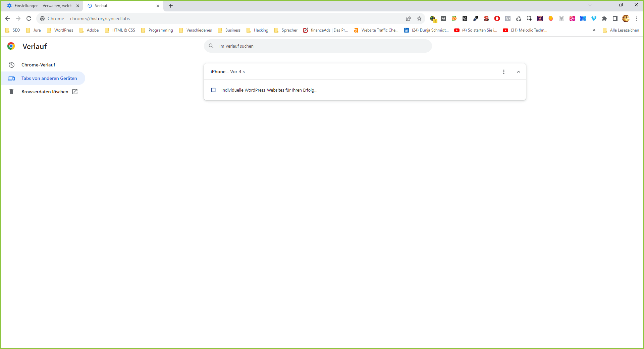
Task: Open the browser profile avatar
Action: tap(626, 18)
